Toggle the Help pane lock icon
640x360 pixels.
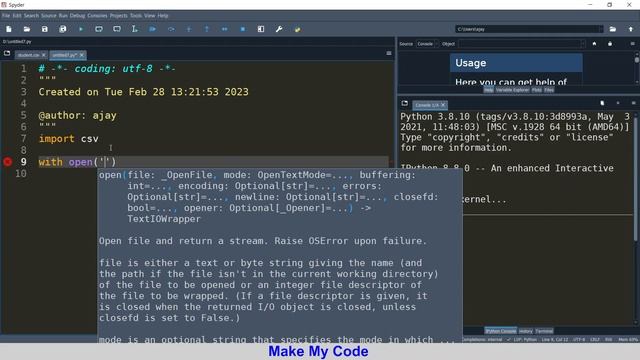[610, 44]
